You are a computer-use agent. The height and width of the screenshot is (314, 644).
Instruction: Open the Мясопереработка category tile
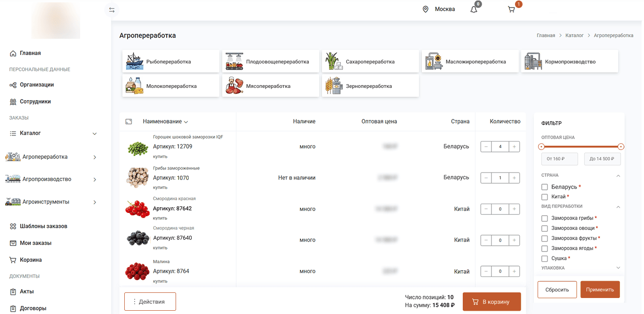coord(271,86)
